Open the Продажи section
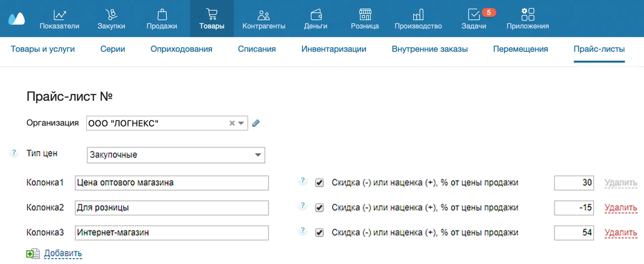The image size is (644, 264). point(162,19)
